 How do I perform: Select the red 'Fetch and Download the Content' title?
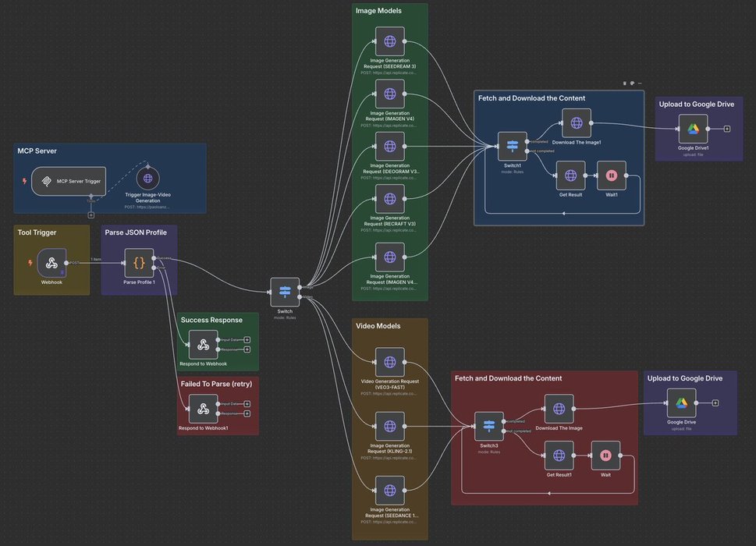pos(508,378)
